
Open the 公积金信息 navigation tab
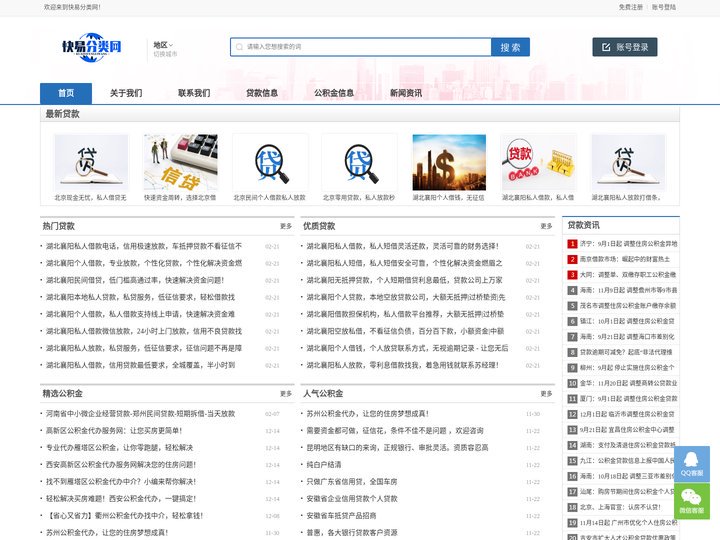334,93
